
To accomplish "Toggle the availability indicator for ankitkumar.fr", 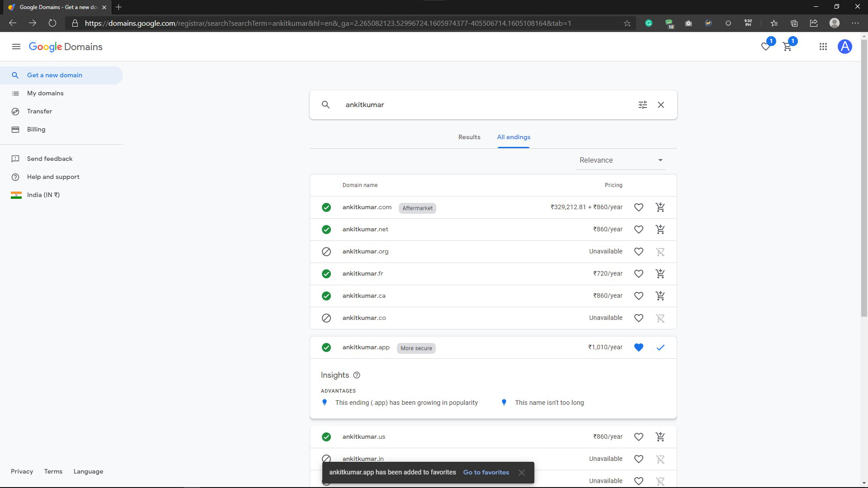I will tap(326, 273).
